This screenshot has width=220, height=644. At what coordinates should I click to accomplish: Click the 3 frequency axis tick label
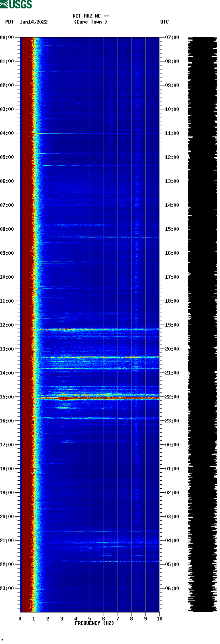[x=62, y=619]
